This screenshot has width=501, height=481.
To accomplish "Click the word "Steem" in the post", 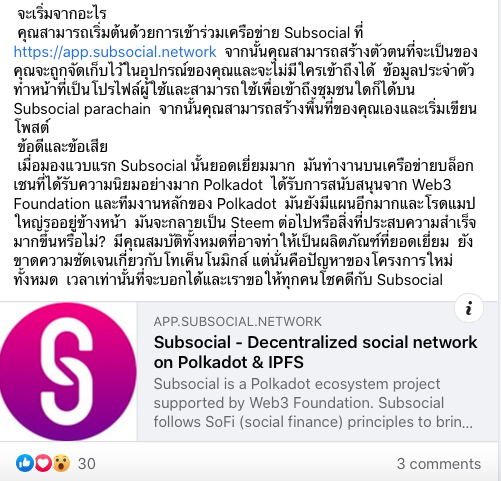I will 252,223.
